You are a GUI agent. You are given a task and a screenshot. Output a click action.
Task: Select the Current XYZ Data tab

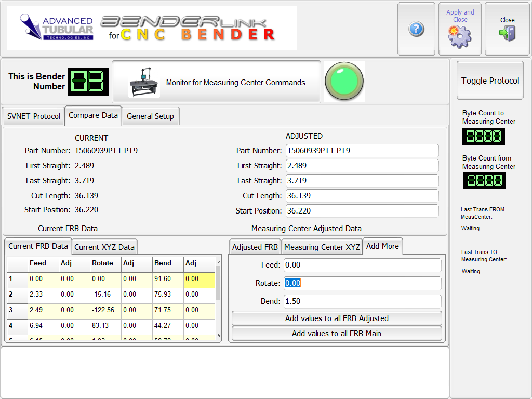coord(104,247)
